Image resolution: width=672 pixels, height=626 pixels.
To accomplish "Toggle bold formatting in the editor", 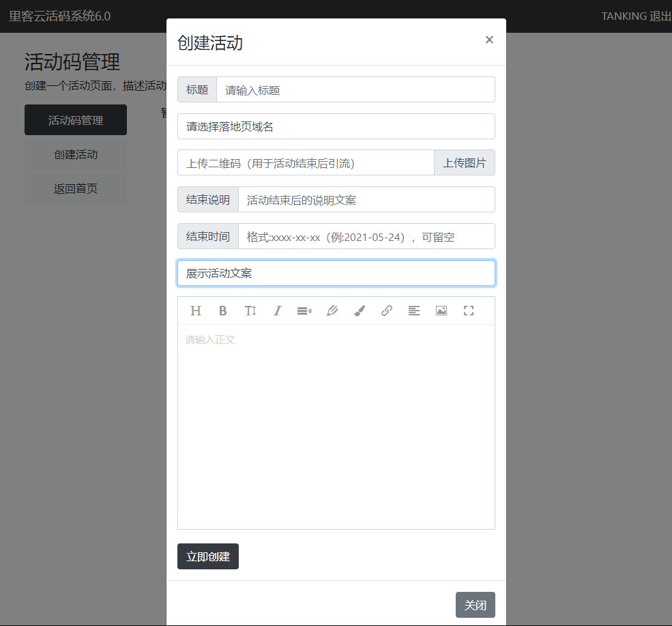I will 223,311.
